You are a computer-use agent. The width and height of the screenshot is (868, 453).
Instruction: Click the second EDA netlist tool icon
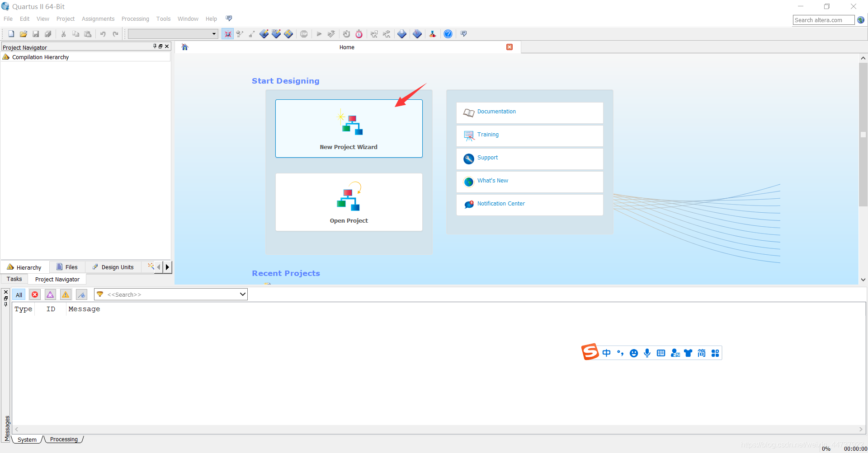click(387, 34)
